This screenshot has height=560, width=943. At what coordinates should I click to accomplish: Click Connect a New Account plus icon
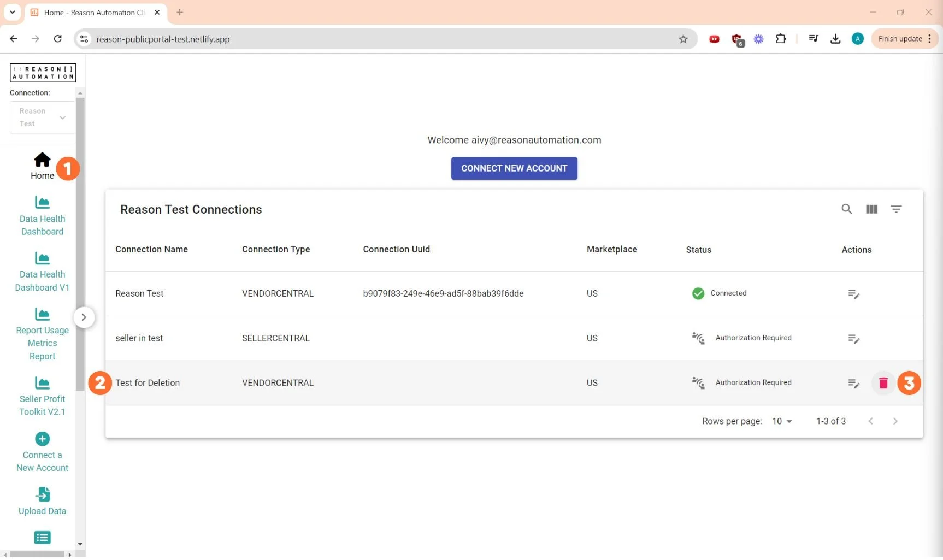42,439
